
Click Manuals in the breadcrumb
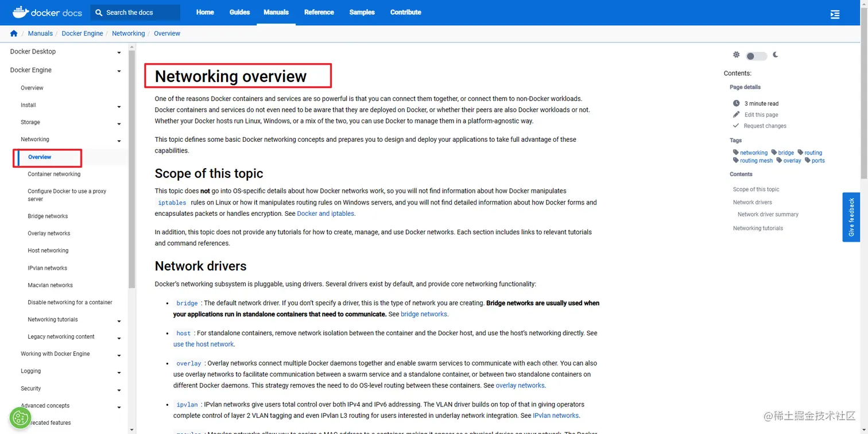pyautogui.click(x=40, y=33)
